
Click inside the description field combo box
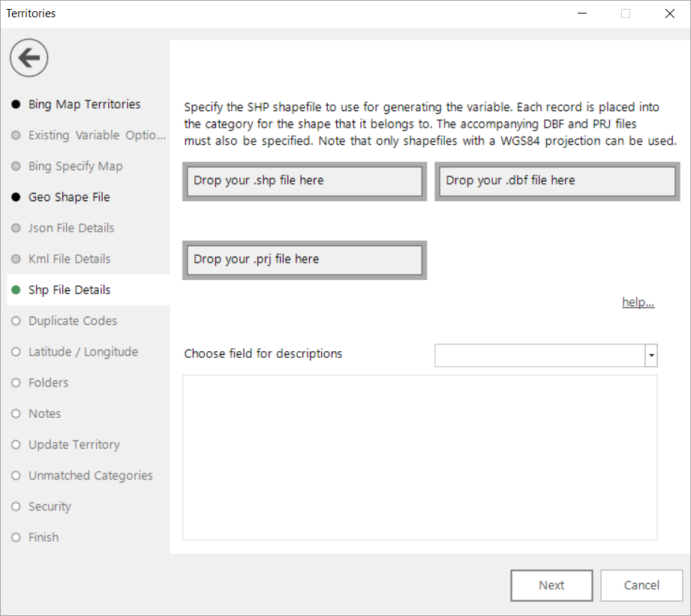click(x=540, y=356)
